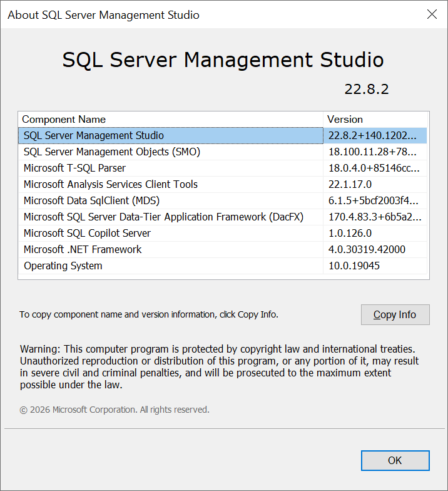Select Microsoft Analysis Services Client Tools row
Image resolution: width=448 pixels, height=491 pixels.
coord(223,184)
